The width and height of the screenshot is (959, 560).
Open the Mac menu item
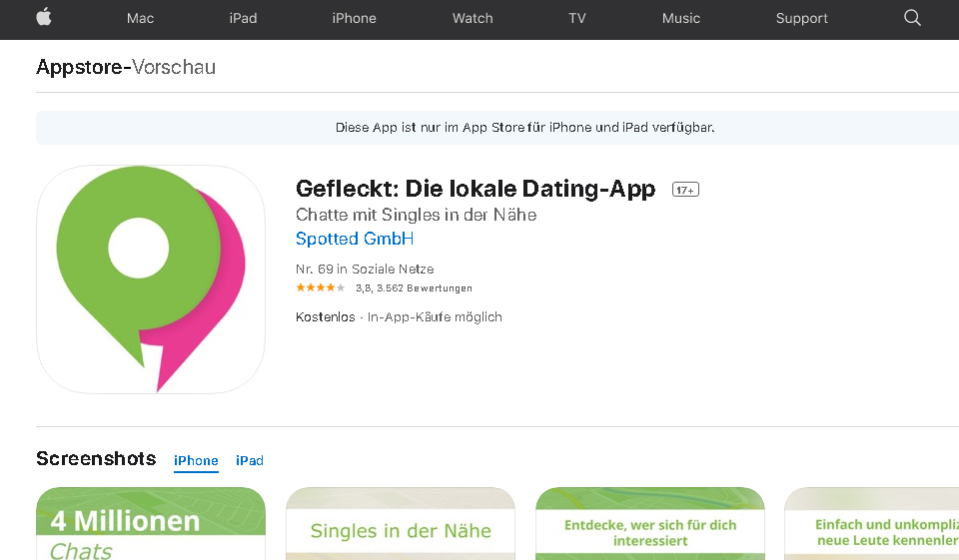[x=141, y=18]
